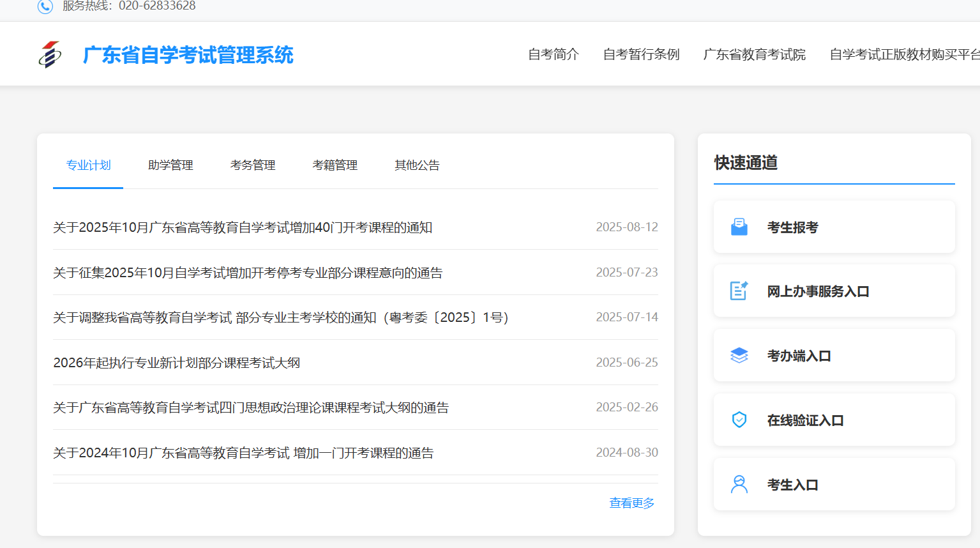Click the 考办端入口 layers icon
980x548 pixels.
tap(739, 355)
